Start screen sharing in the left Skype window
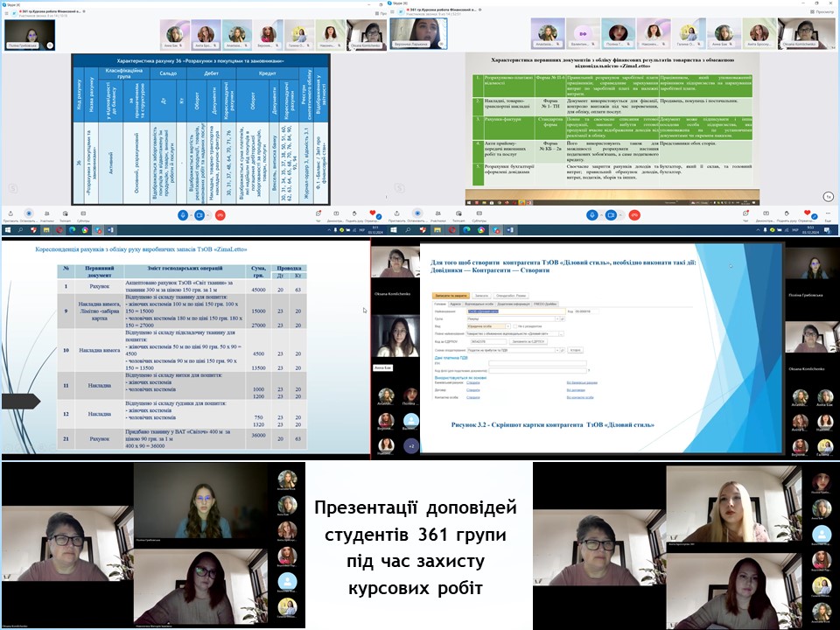 [336, 213]
